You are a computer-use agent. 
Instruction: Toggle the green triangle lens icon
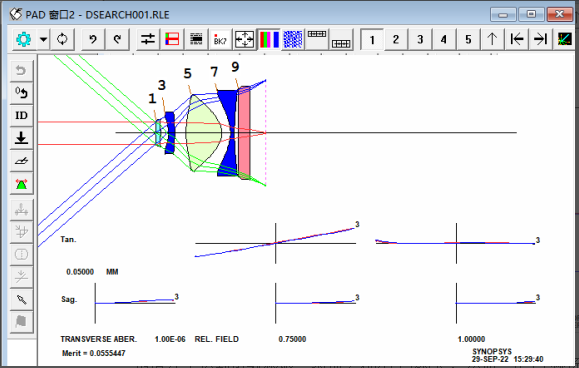click(21, 183)
